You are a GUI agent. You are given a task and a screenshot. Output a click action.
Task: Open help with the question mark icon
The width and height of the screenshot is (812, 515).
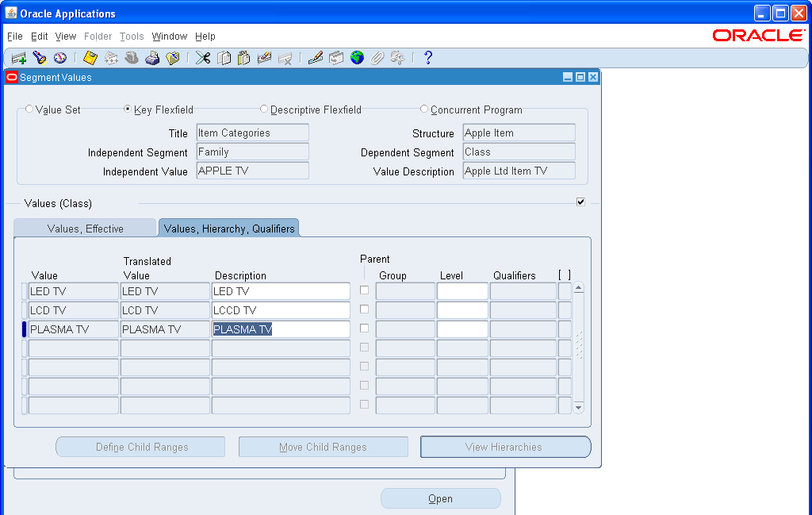click(x=428, y=57)
